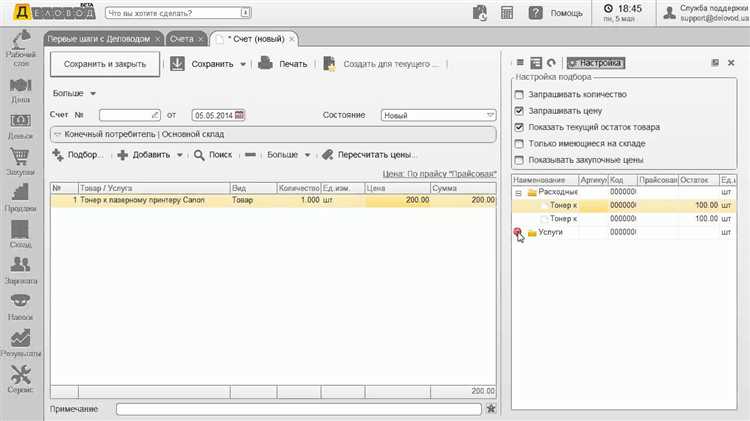Viewport: 750px width, 421px height.
Task: Collapse the Расходные folder tree node
Action: tap(518, 191)
